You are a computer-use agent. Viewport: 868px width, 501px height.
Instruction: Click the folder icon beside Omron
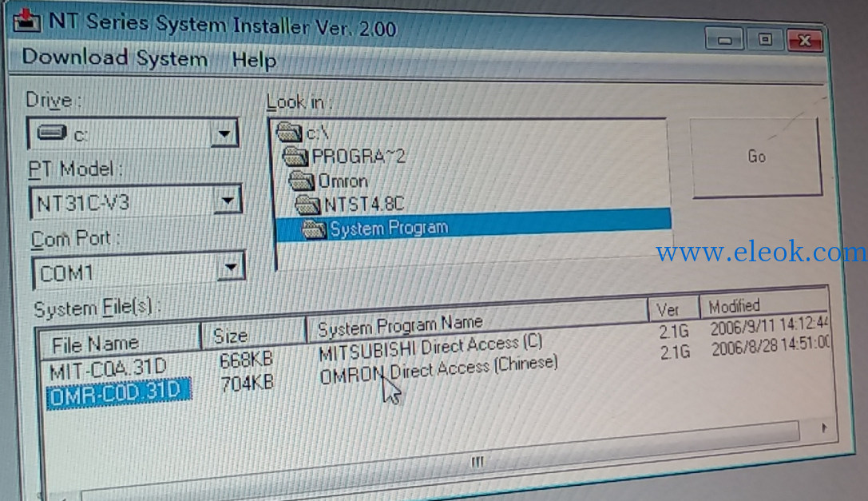(x=302, y=181)
